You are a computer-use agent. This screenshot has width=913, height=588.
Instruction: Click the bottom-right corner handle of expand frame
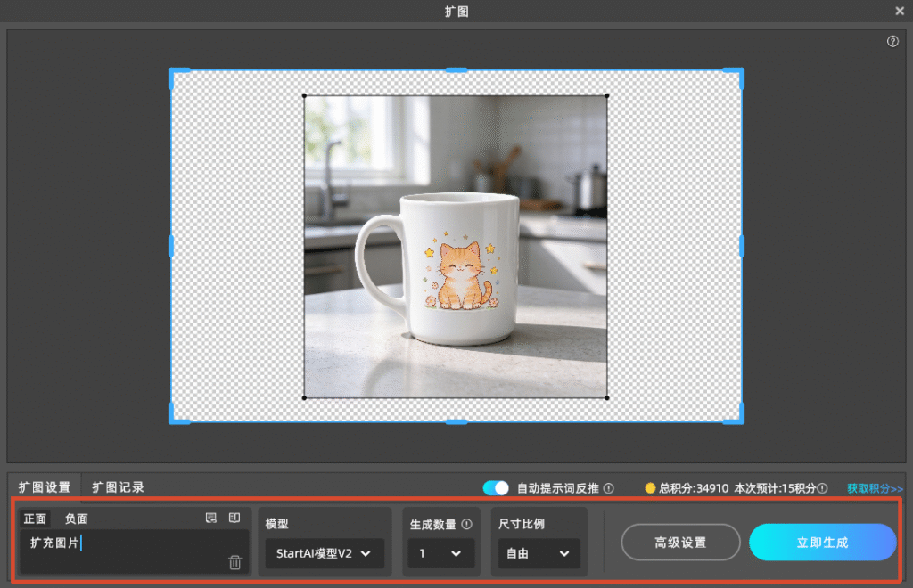[x=739, y=420]
